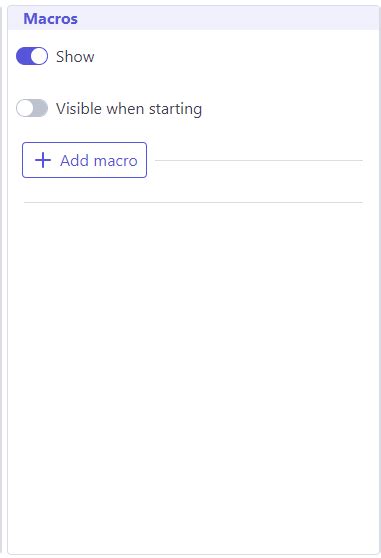Click the empty macro list area

[x=193, y=377]
